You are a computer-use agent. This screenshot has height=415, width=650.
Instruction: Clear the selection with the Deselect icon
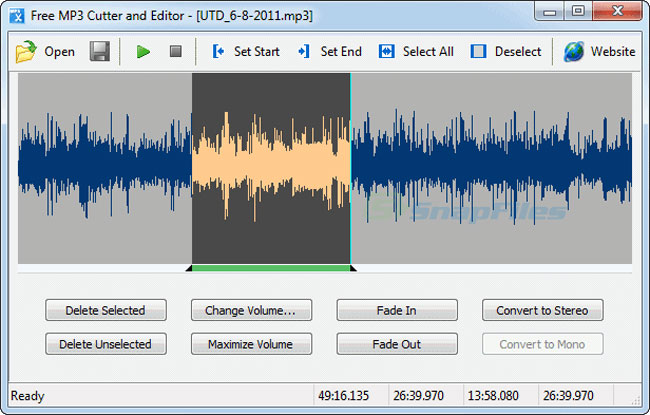click(x=478, y=51)
